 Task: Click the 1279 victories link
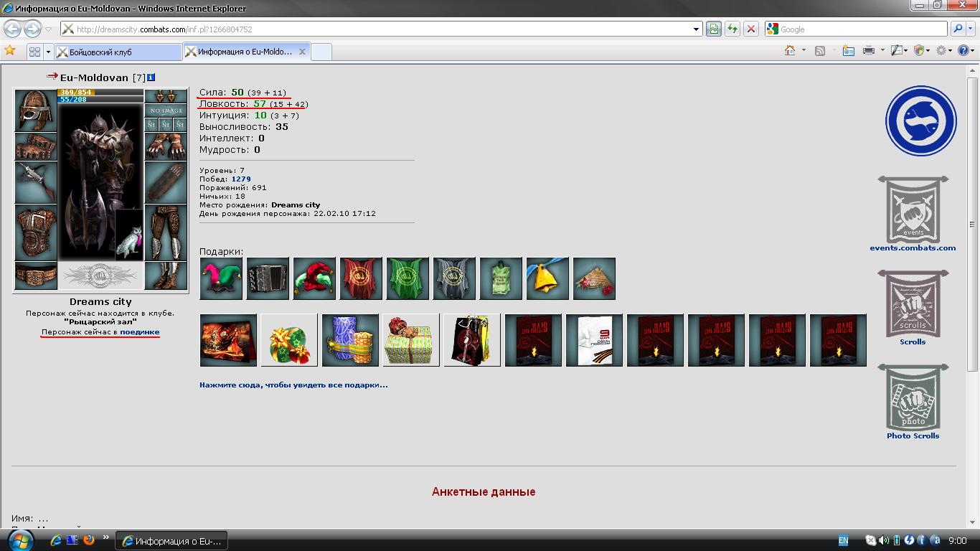(241, 179)
